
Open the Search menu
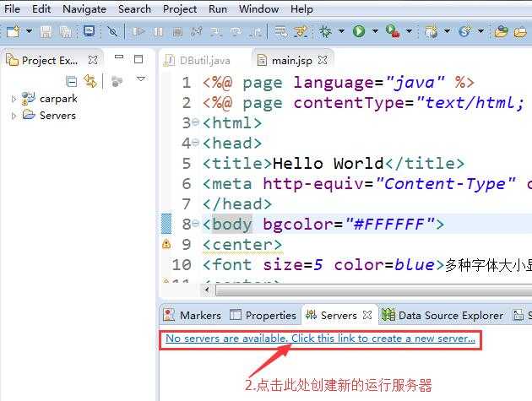click(135, 8)
